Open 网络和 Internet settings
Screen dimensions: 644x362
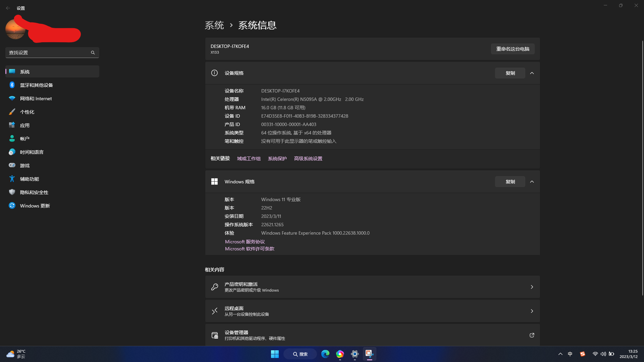point(52,99)
